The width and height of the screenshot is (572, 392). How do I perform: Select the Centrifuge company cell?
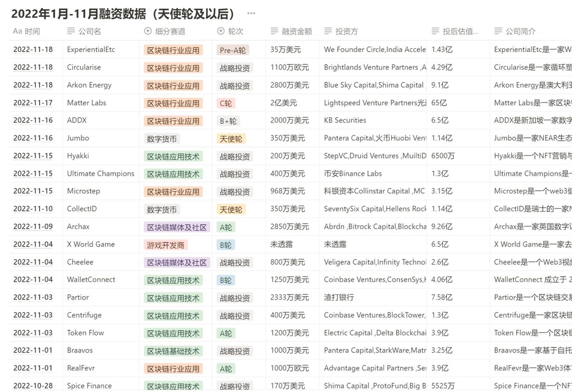pos(84,314)
